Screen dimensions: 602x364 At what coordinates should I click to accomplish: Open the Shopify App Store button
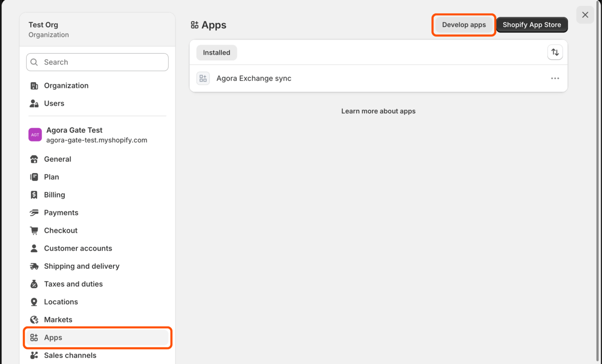532,25
